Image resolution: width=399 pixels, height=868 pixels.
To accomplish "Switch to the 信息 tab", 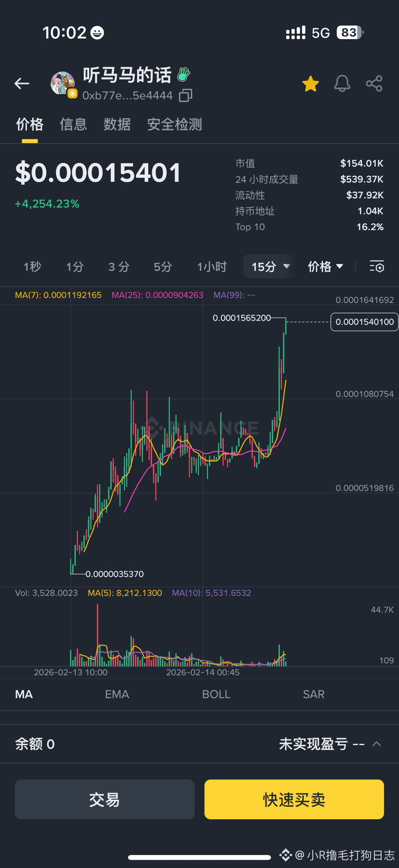I will tap(73, 125).
